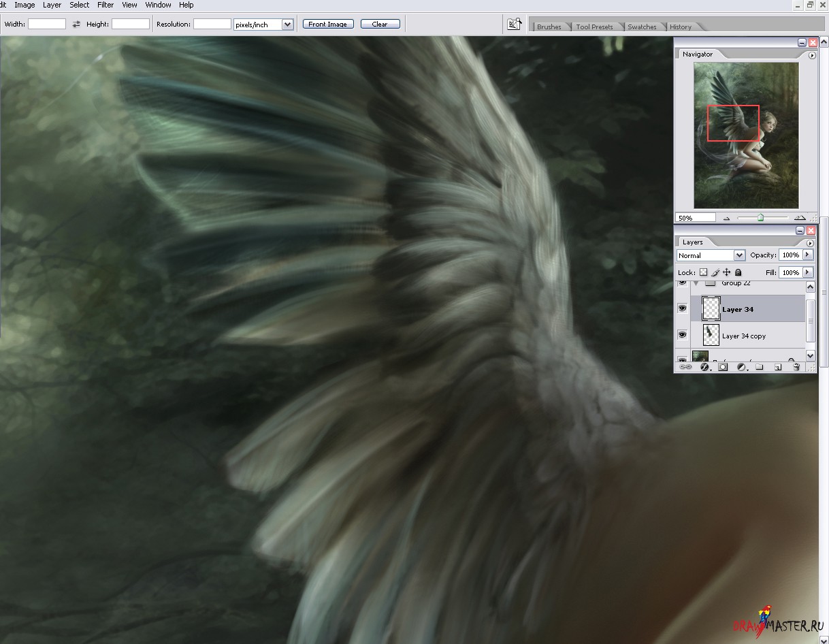This screenshot has width=829, height=644.
Task: Open the Opacity slider arrow
Action: click(808, 255)
